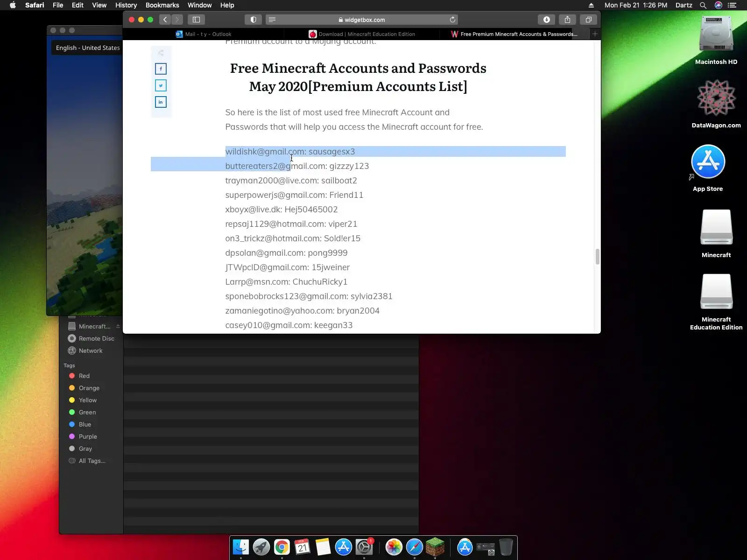The image size is (747, 560).
Task: Open Google Chrome from the Dock
Action: (282, 547)
